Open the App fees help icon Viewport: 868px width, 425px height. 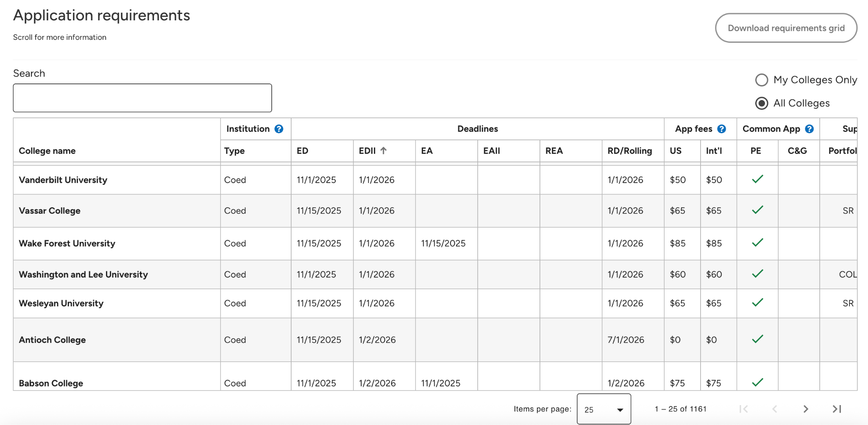(x=721, y=129)
